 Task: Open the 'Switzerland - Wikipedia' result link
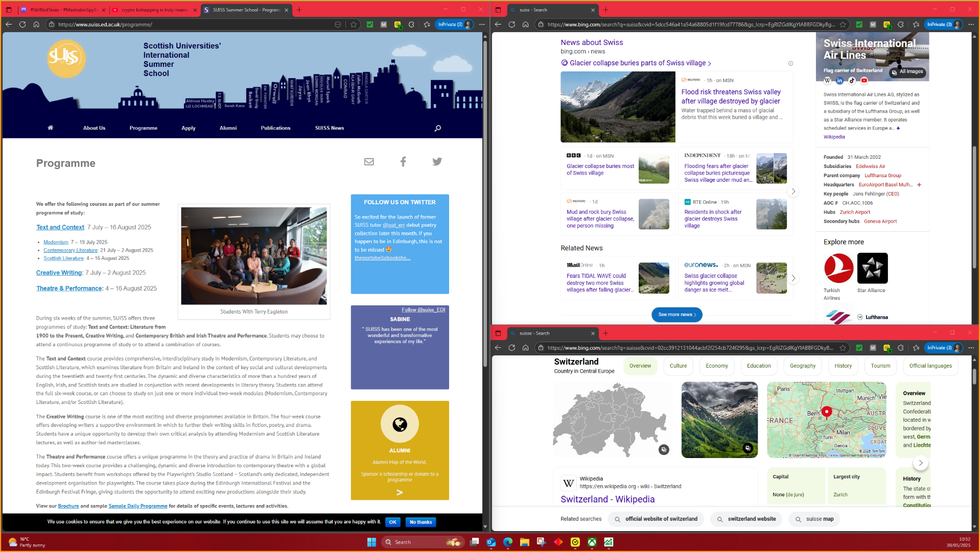[608, 499]
